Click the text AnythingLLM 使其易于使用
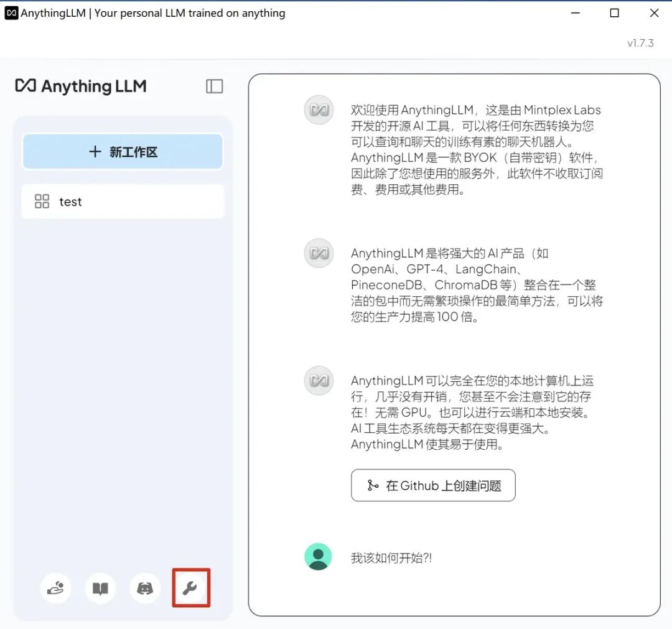 [427, 445]
